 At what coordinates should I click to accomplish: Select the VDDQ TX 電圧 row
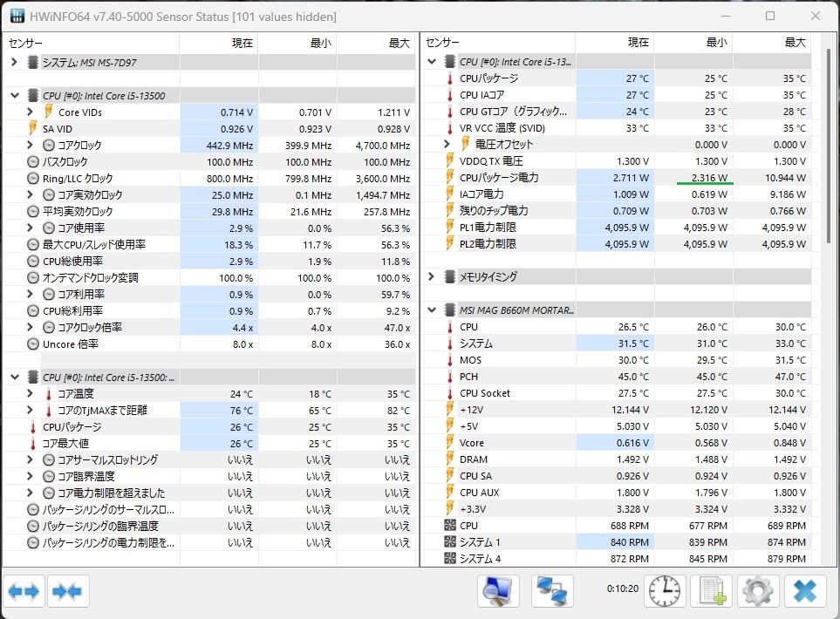tap(617, 160)
